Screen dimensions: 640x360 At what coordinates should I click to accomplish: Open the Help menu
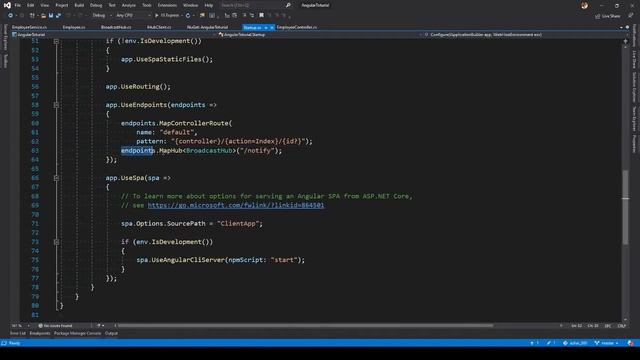tap(209, 5)
